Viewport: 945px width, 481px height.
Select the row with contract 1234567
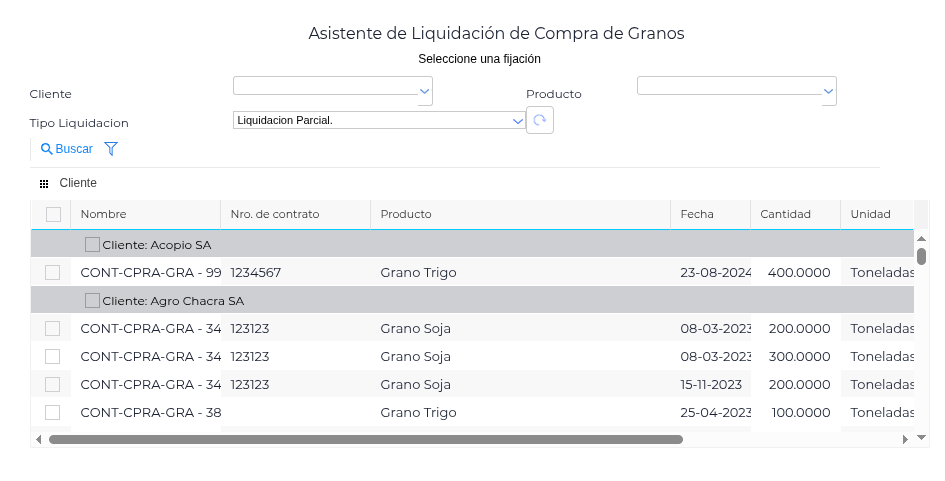(x=54, y=272)
